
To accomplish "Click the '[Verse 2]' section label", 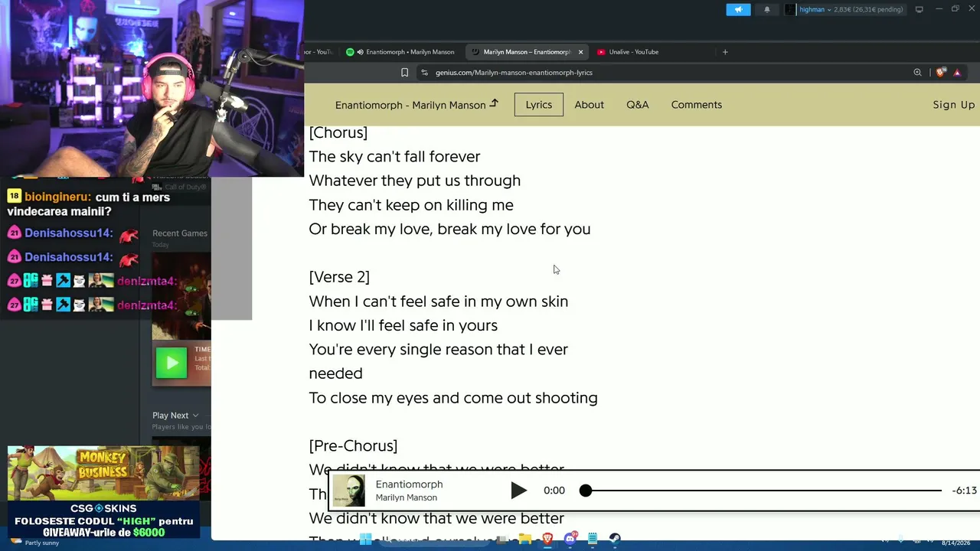I will click(x=339, y=277).
